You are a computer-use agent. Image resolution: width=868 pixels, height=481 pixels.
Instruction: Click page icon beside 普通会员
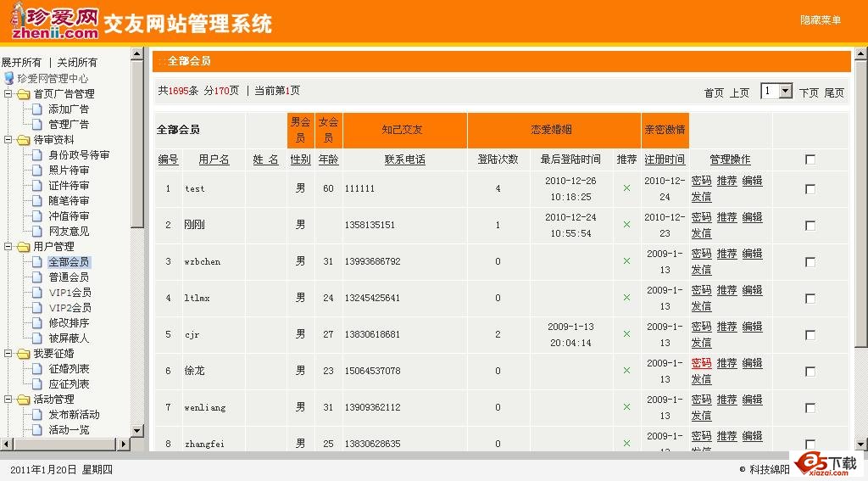point(37,277)
